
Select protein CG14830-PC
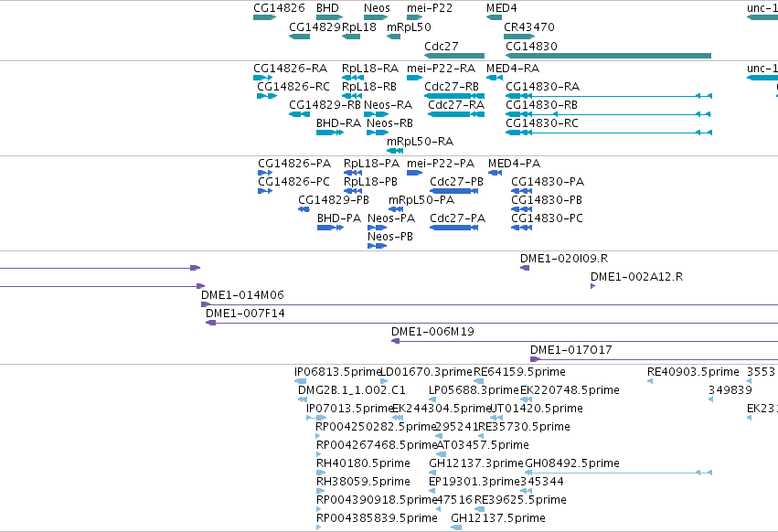(548, 218)
